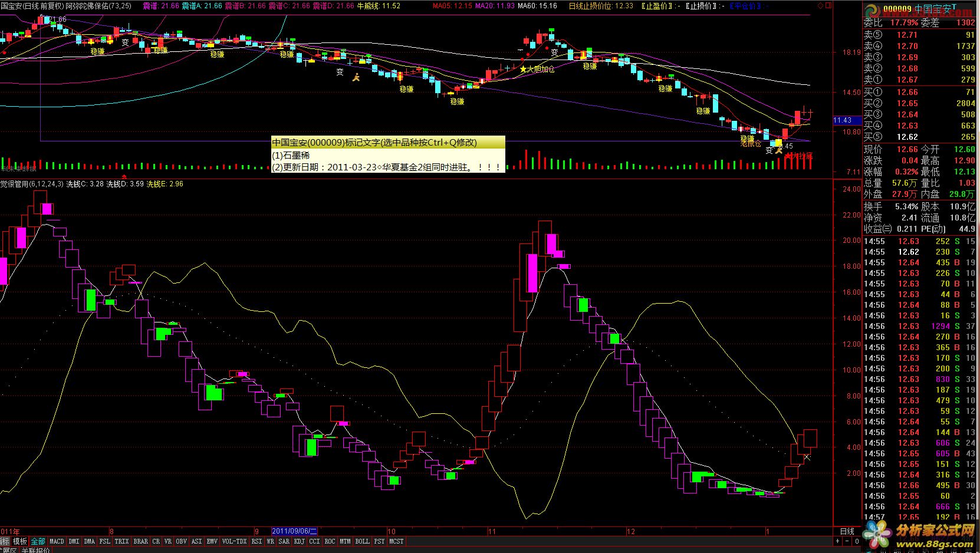Open the 关联报价 bottom tab
The image size is (980, 553).
35,550
